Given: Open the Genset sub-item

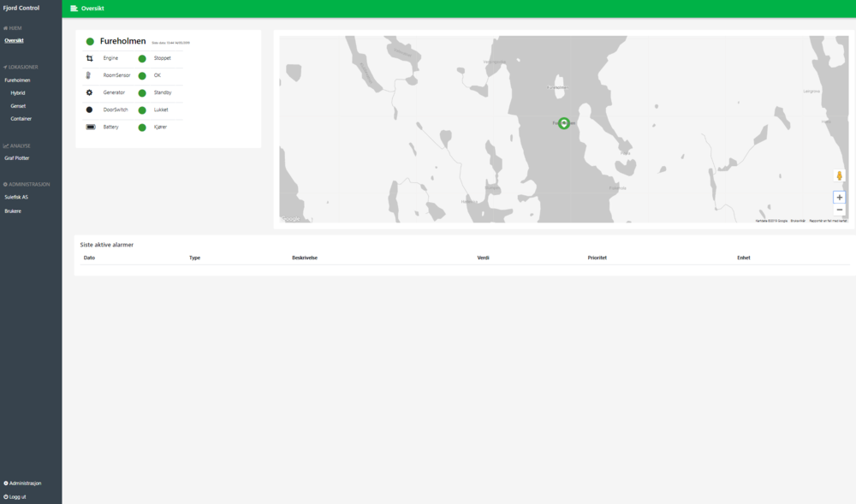Looking at the screenshot, I should [18, 106].
